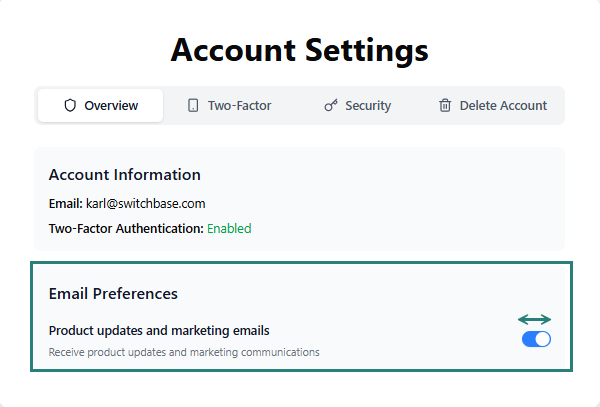Click the shield icon on Overview tab
The height and width of the screenshot is (407, 600).
pyautogui.click(x=70, y=105)
